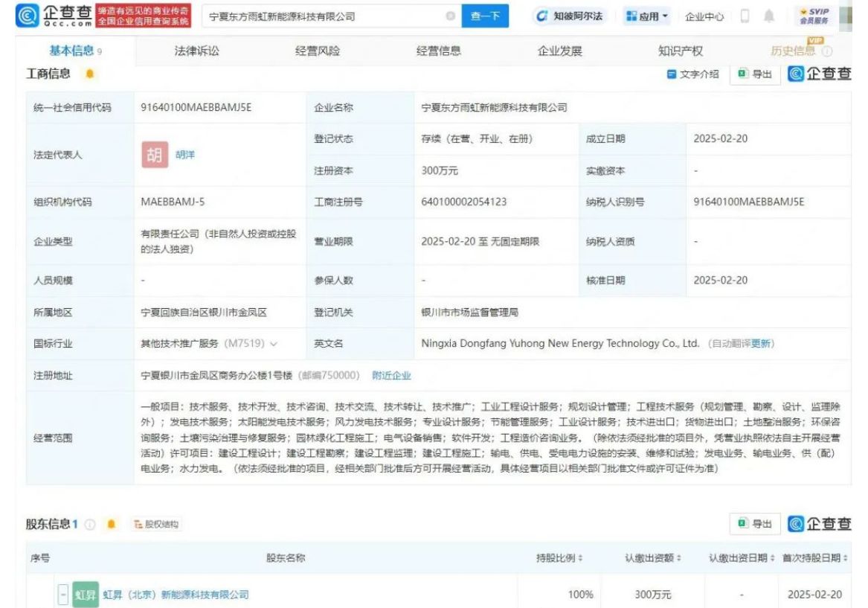This screenshot has height=608, width=868.
Task: Click the bell icon beside 工商信息
Action: 90,74
